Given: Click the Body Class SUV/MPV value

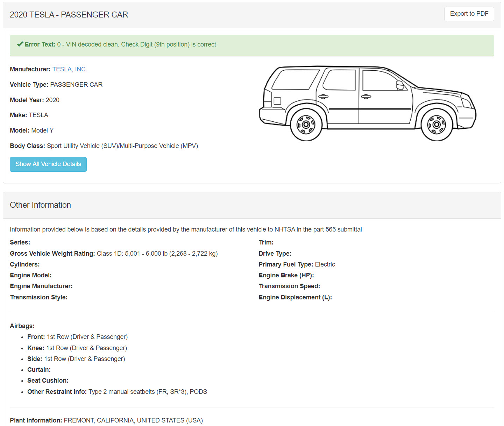Looking at the screenshot, I should click(122, 146).
